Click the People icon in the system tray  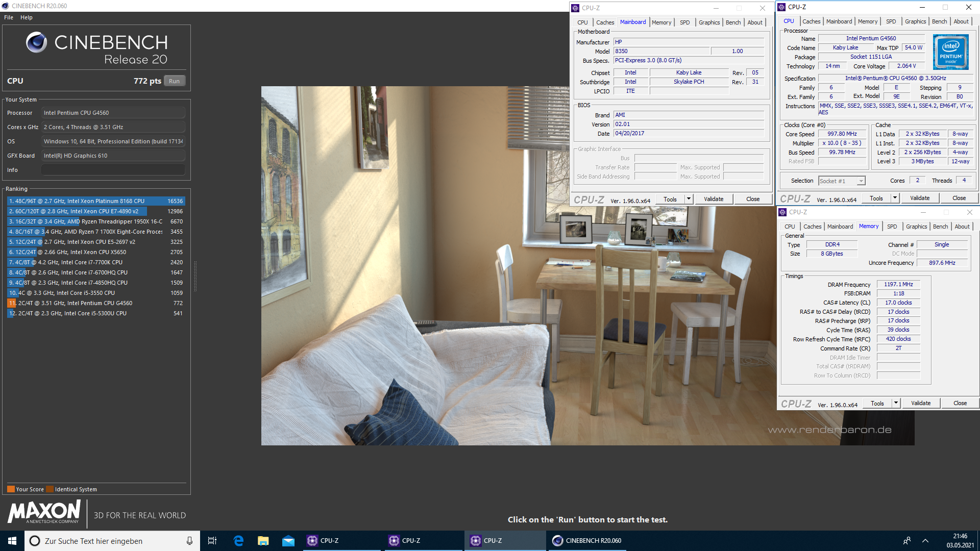[907, 541]
